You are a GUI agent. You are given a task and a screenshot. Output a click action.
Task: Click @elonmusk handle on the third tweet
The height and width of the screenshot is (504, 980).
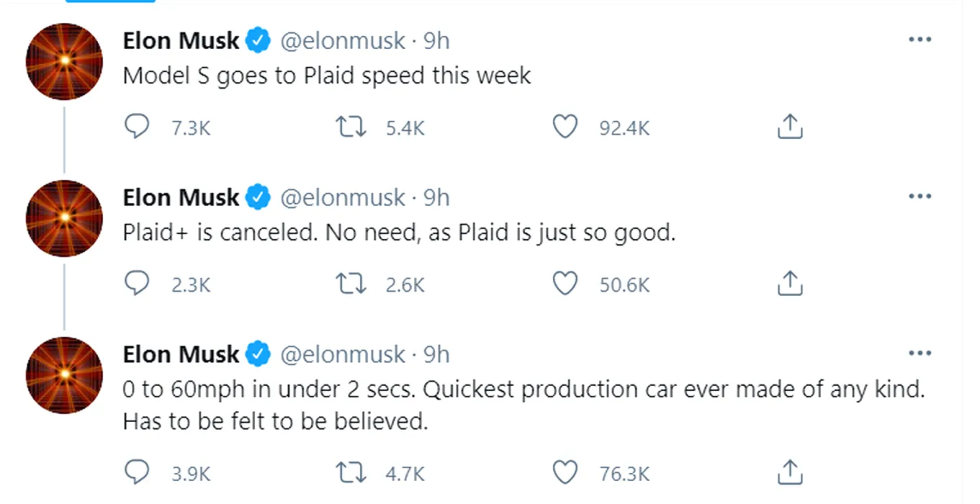click(x=342, y=354)
